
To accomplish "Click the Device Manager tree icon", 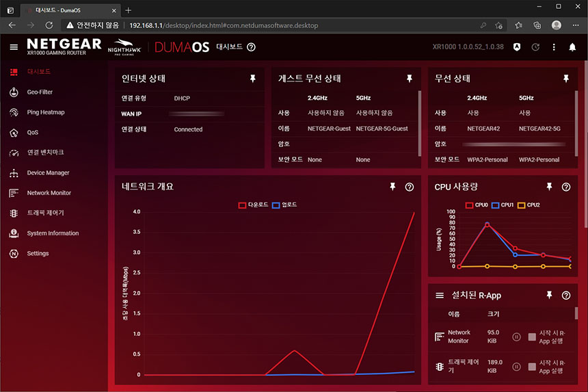I will tap(14, 173).
